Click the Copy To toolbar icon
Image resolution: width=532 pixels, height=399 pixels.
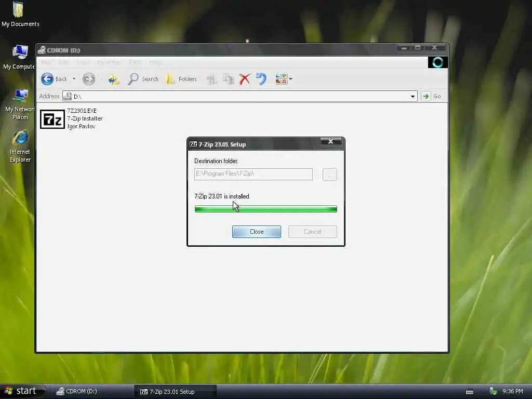[228, 79]
